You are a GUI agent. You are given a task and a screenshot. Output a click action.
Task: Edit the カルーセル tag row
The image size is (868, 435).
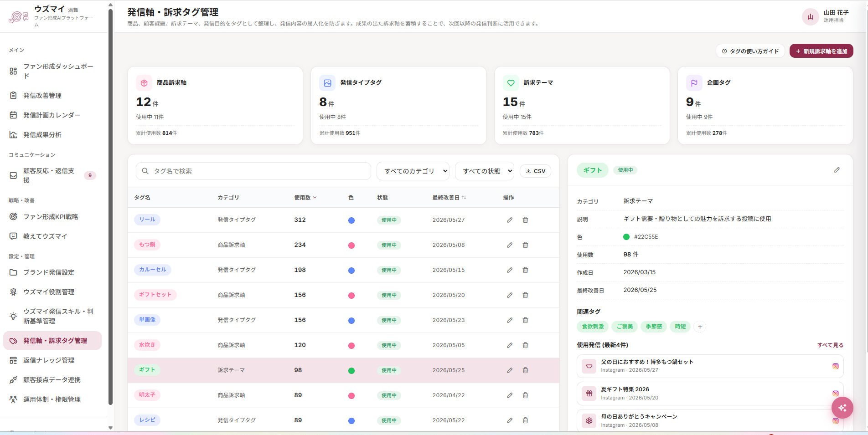pos(510,270)
